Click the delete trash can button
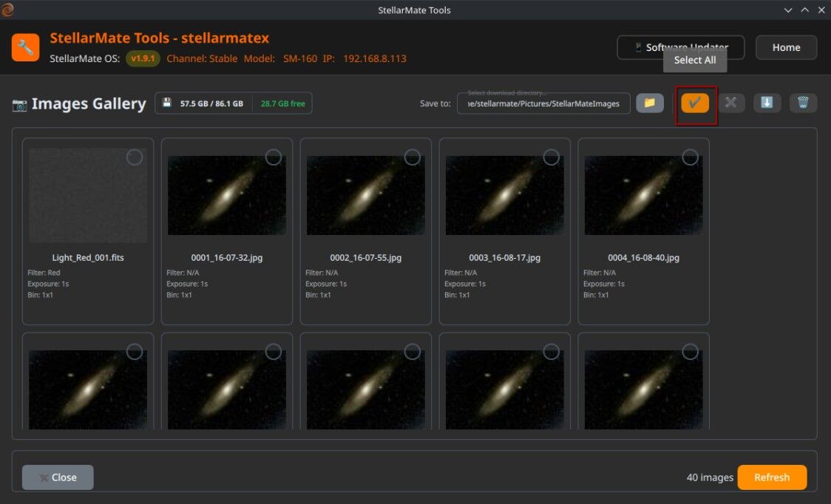831x504 pixels. (803, 103)
